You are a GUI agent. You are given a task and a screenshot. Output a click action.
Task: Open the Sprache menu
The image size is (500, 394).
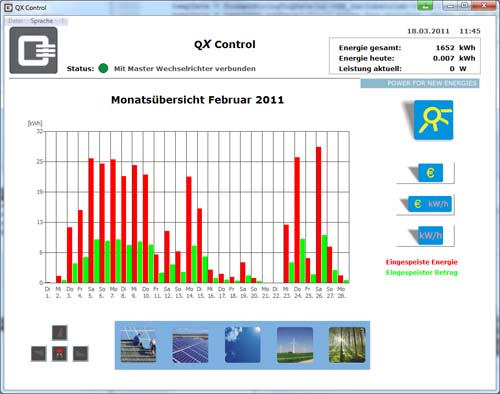[x=42, y=21]
